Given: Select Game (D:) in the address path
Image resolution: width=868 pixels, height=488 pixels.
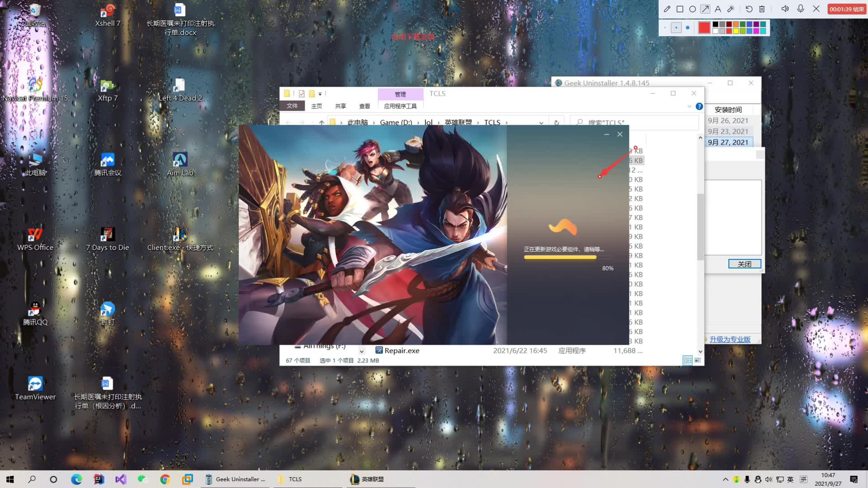Looking at the screenshot, I should pos(396,122).
